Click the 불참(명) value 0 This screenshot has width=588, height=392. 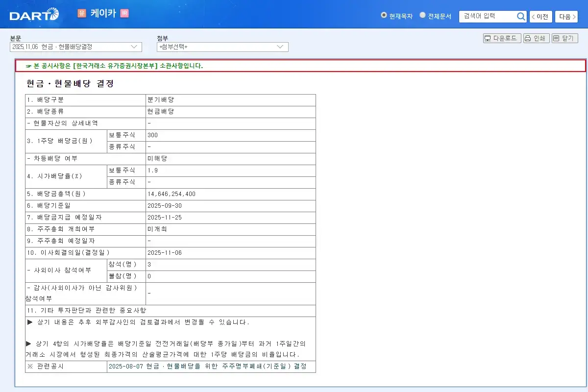149,276
